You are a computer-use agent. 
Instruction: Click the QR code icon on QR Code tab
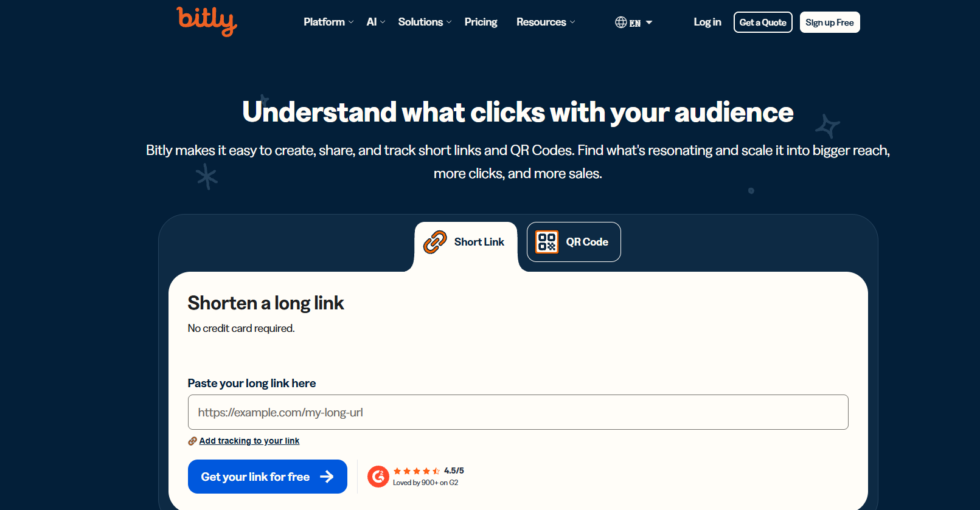(547, 242)
